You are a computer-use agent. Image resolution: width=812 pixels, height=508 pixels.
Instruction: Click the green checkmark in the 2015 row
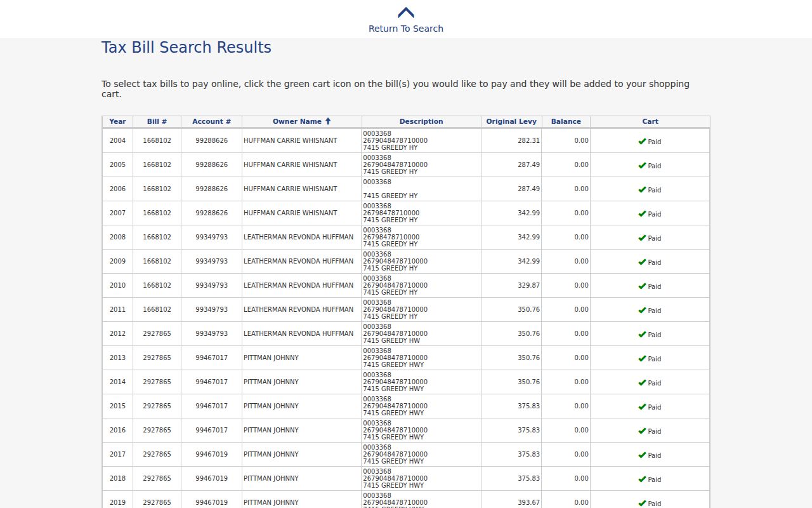tap(642, 407)
